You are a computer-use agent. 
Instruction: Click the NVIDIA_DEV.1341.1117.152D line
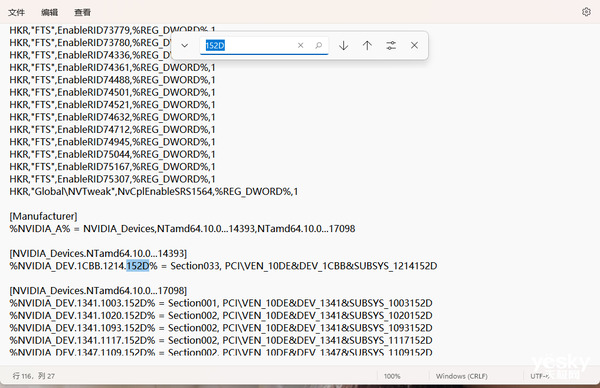[221, 340]
